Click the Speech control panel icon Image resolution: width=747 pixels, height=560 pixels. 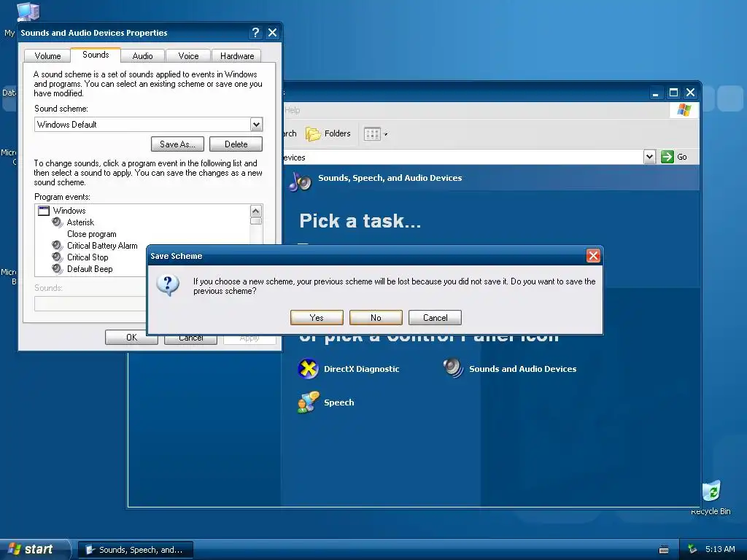308,402
